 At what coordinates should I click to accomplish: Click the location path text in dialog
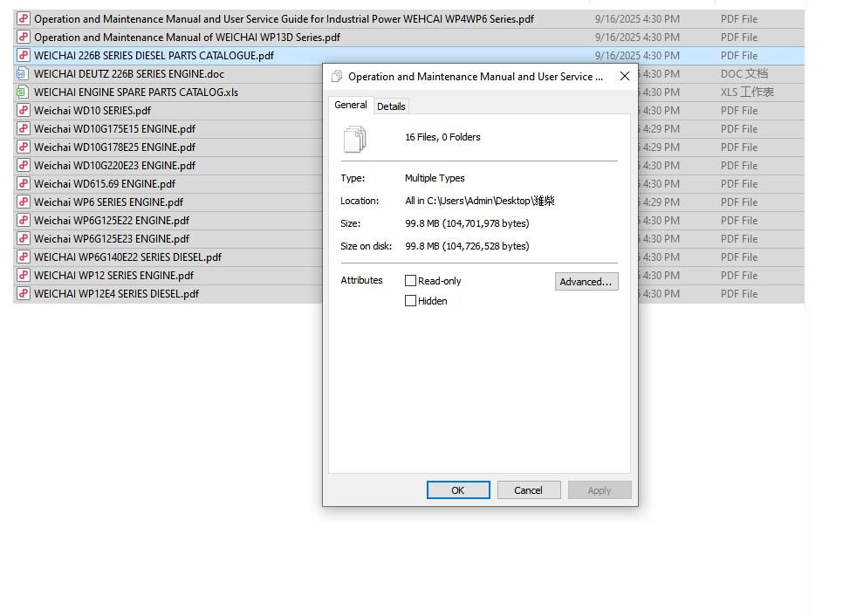[x=480, y=201]
